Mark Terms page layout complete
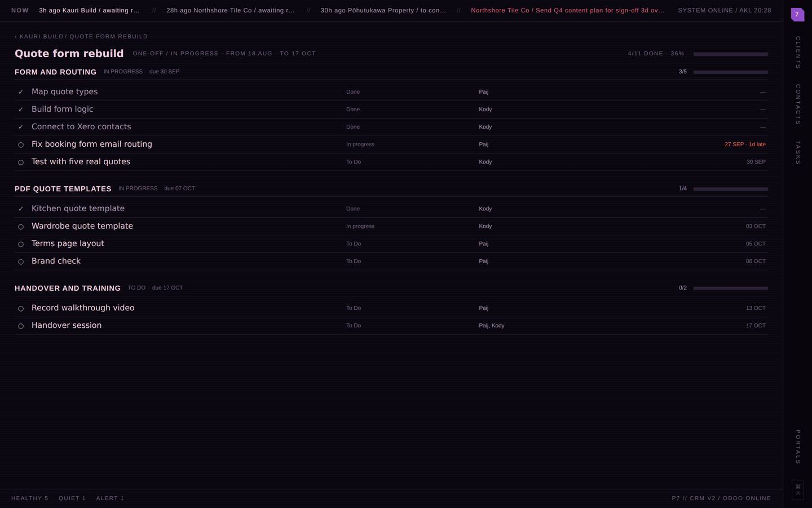This screenshot has width=812, height=508. tap(21, 244)
